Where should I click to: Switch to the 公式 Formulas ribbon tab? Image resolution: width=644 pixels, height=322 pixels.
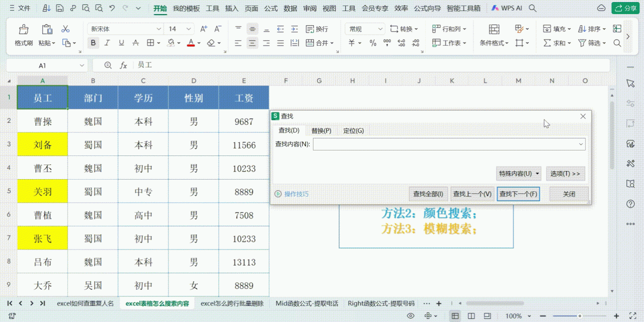coord(271,9)
